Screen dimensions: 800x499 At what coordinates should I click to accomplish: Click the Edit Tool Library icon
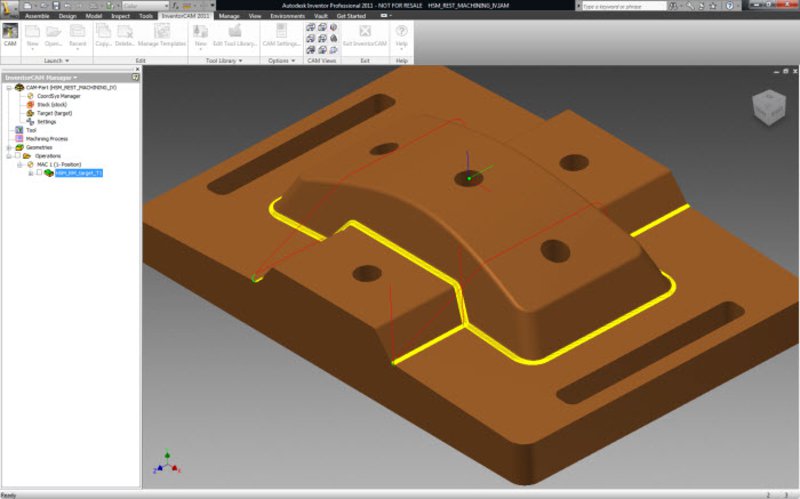coord(234,35)
